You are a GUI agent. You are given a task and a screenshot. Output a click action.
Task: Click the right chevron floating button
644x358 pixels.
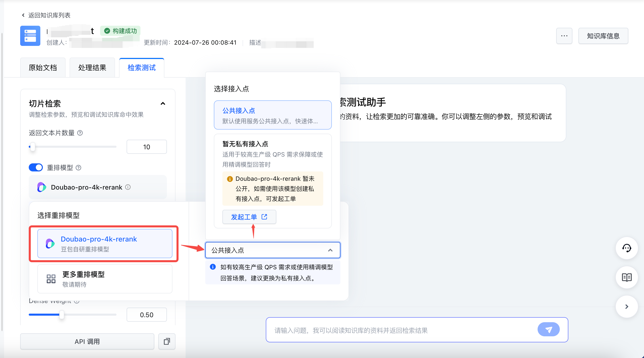[627, 307]
